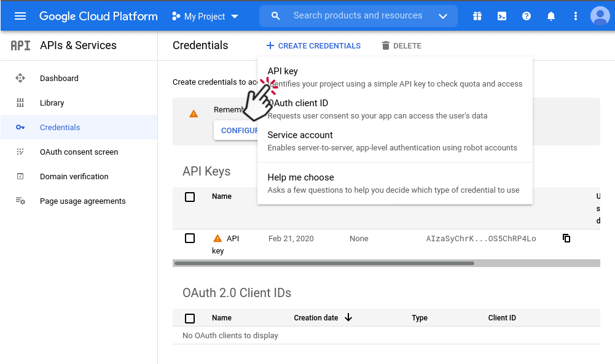Image resolution: width=615 pixels, height=364 pixels.
Task: Click the Type column header
Action: 419,318
